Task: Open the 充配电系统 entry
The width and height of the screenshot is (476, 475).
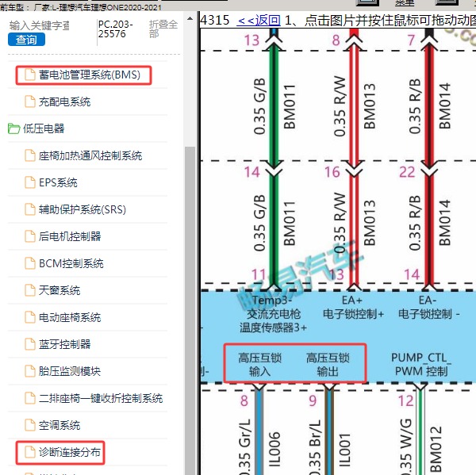Action: pyautogui.click(x=65, y=102)
